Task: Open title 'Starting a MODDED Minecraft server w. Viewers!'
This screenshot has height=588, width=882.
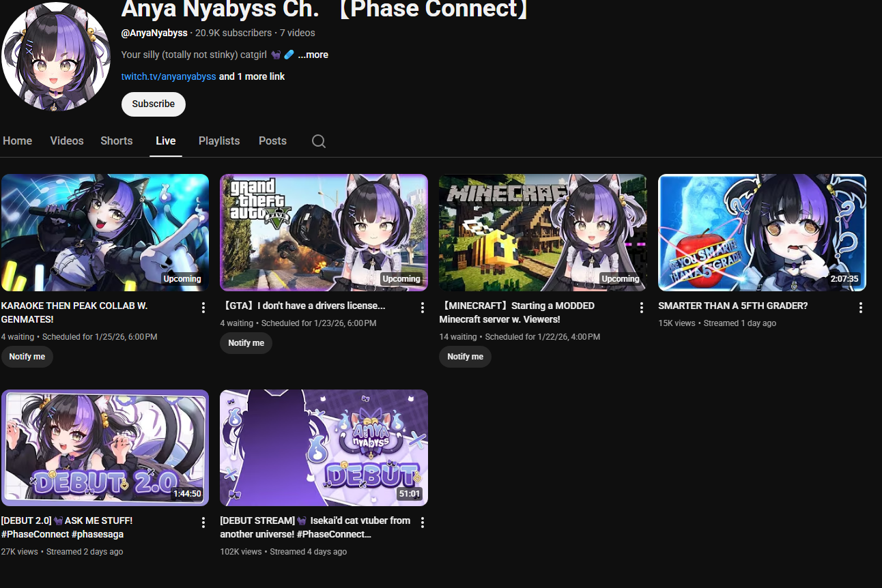Action: pyautogui.click(x=517, y=312)
